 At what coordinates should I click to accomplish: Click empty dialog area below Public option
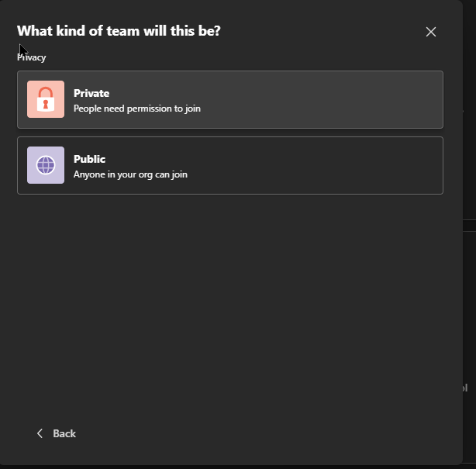pyautogui.click(x=230, y=304)
